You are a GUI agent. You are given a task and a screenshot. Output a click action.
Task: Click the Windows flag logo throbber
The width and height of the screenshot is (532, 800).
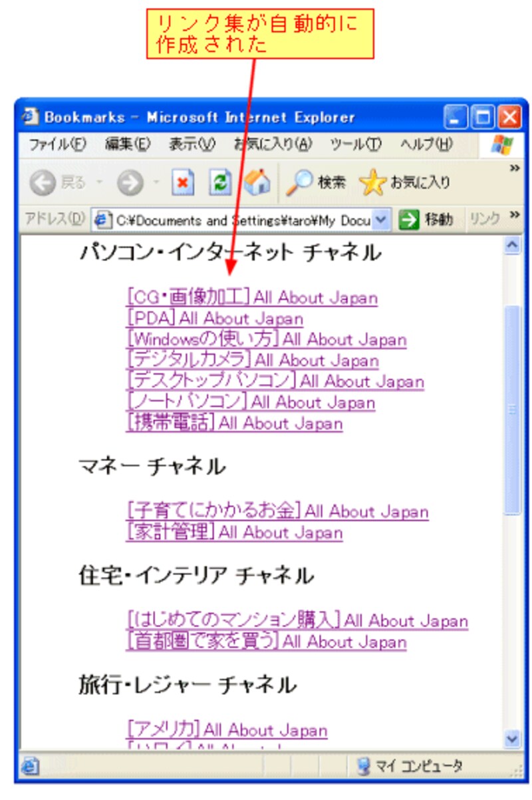[x=502, y=144]
